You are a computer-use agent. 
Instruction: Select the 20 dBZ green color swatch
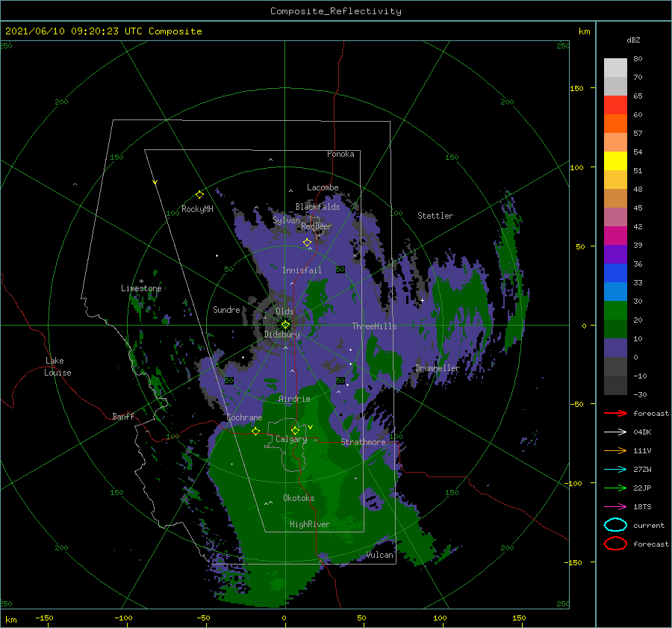coord(615,329)
